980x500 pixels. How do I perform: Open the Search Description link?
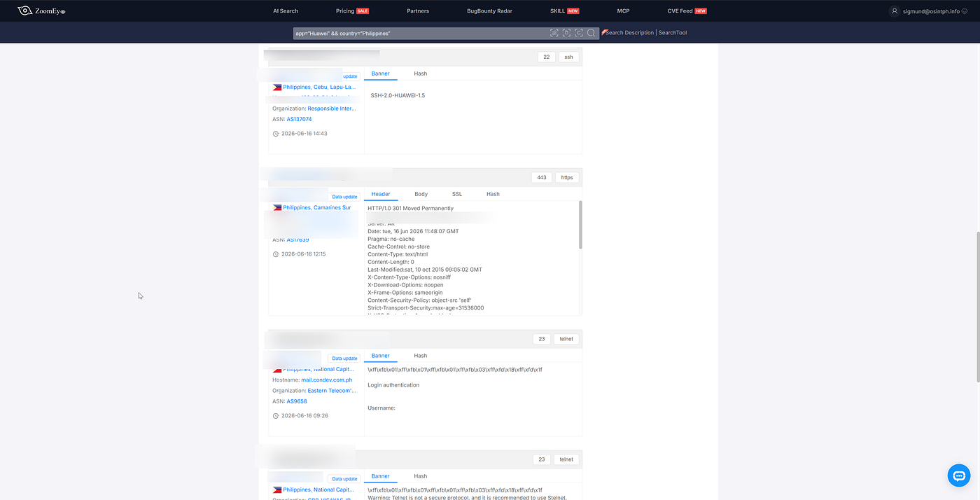pyautogui.click(x=629, y=33)
